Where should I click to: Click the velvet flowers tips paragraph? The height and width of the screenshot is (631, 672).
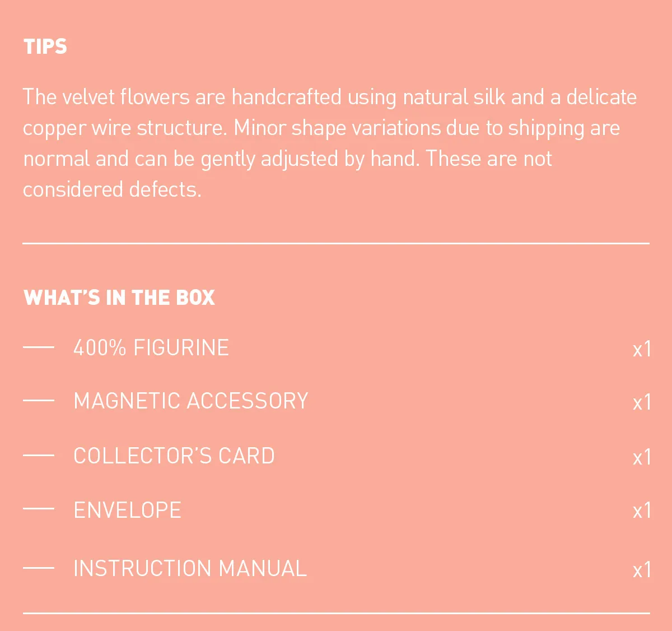(329, 143)
